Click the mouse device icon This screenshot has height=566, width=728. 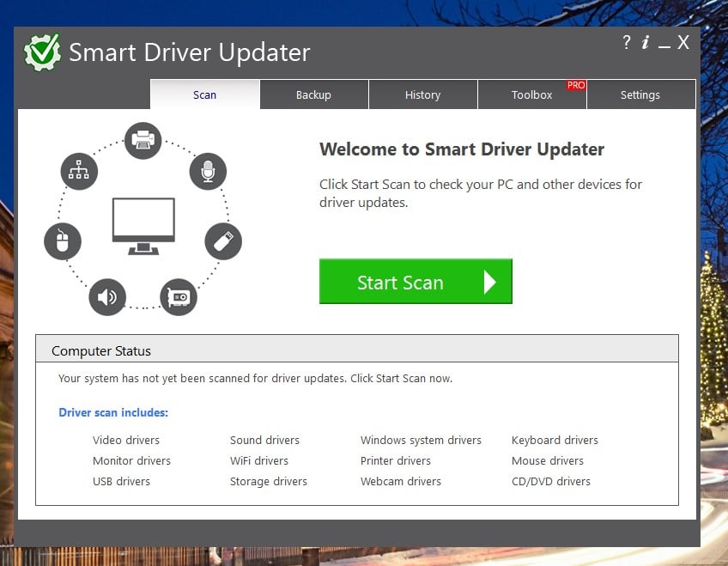tap(63, 241)
